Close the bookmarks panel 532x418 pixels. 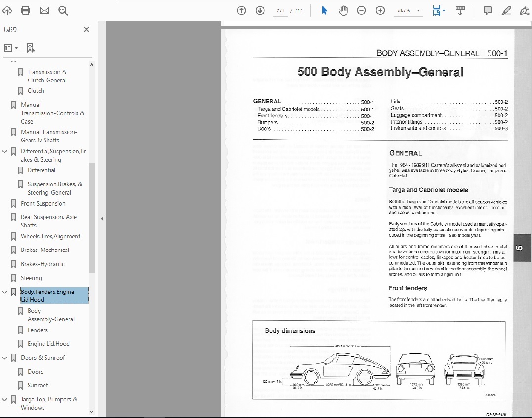pos(86,30)
